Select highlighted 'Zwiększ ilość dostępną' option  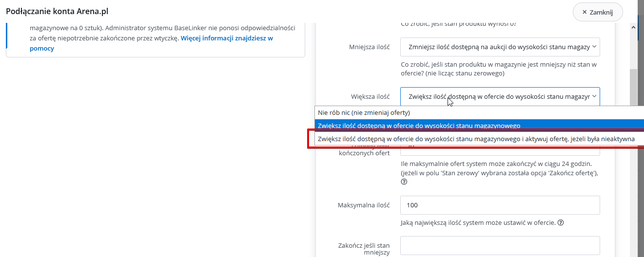pyautogui.click(x=479, y=125)
